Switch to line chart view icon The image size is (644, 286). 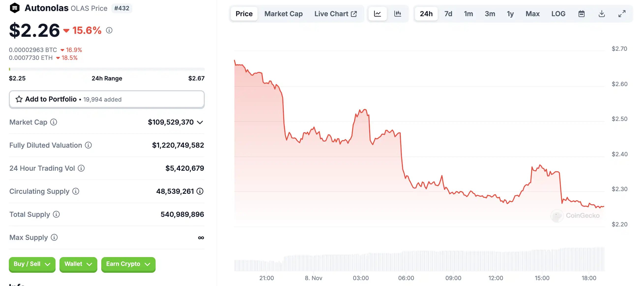[x=377, y=14]
